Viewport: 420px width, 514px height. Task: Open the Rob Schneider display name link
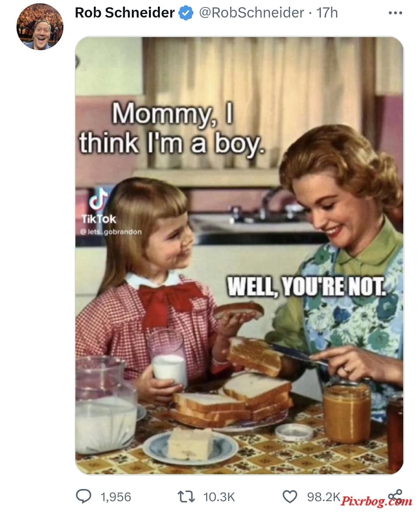[124, 13]
